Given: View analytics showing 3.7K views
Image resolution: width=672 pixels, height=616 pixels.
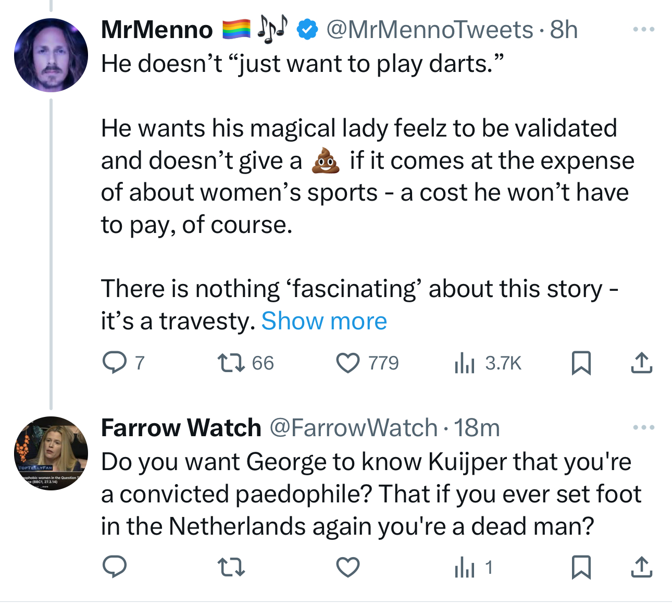Looking at the screenshot, I should click(465, 363).
